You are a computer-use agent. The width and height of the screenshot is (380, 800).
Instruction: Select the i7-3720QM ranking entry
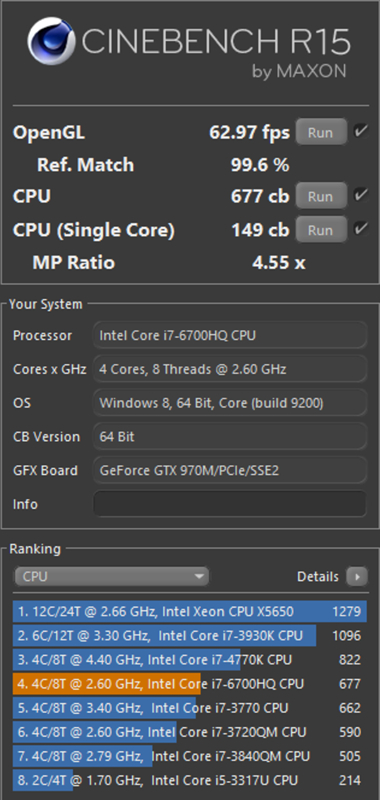tap(190, 732)
